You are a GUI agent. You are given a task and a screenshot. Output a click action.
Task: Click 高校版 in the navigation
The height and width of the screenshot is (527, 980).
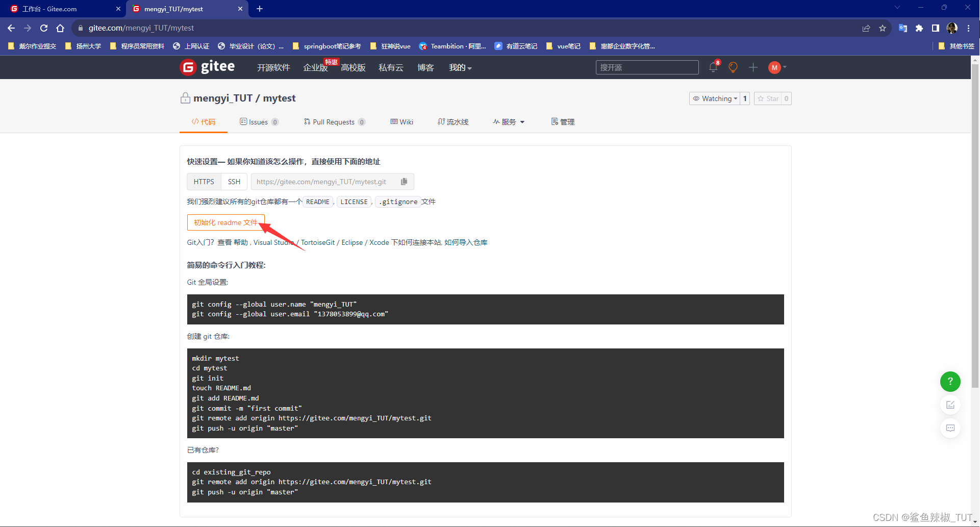tap(353, 67)
